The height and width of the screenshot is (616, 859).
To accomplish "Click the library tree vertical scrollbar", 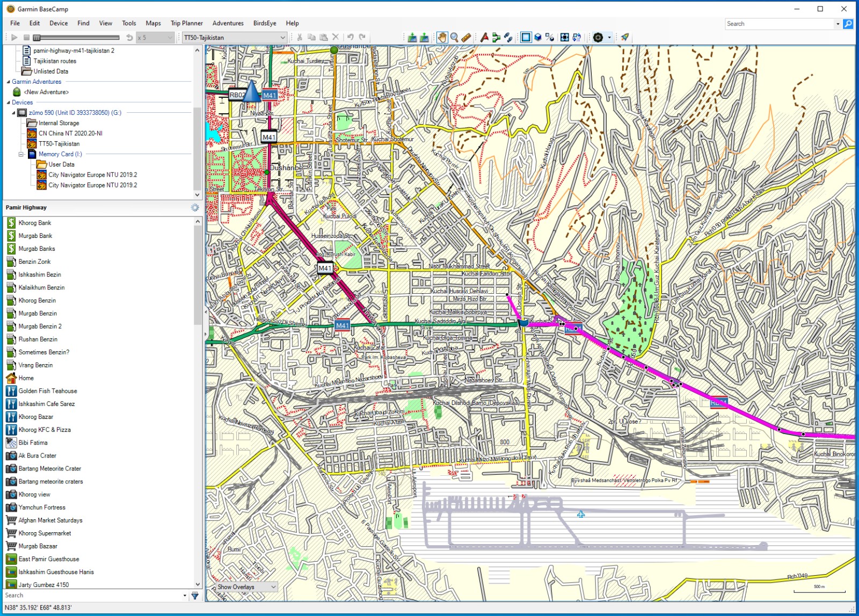I will pyautogui.click(x=197, y=122).
